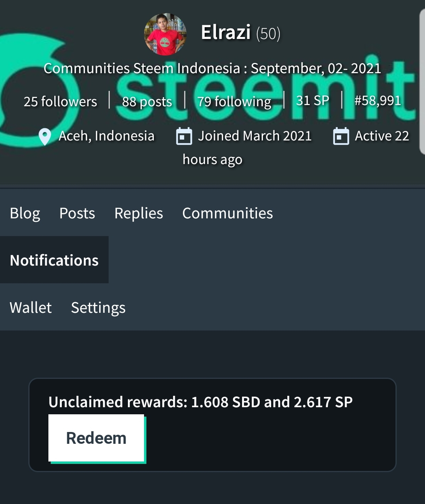
Task: Click the calendar icon next to Active 22
Action: [341, 136]
